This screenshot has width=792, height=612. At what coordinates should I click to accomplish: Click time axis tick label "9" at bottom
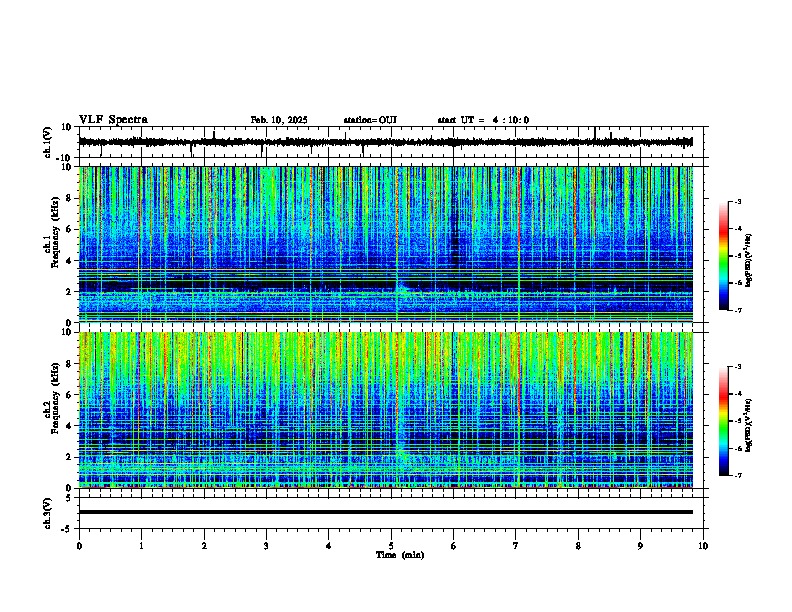pos(640,546)
